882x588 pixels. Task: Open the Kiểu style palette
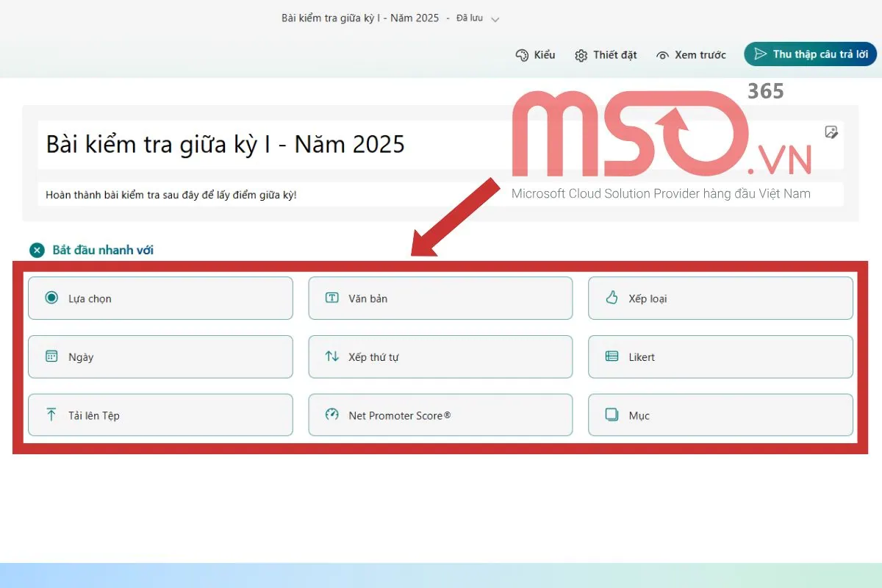coord(535,55)
